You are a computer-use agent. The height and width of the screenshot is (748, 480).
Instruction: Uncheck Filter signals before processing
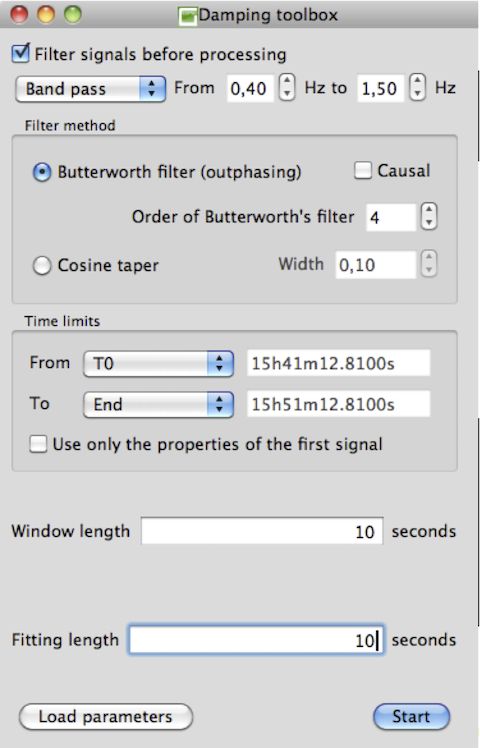click(x=21, y=53)
